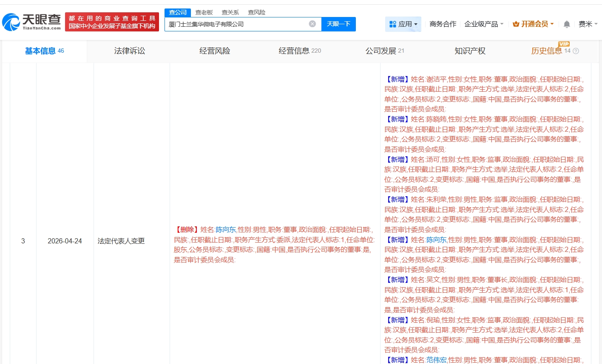Select the 查老板 search tab
This screenshot has width=602, height=364.
(204, 12)
